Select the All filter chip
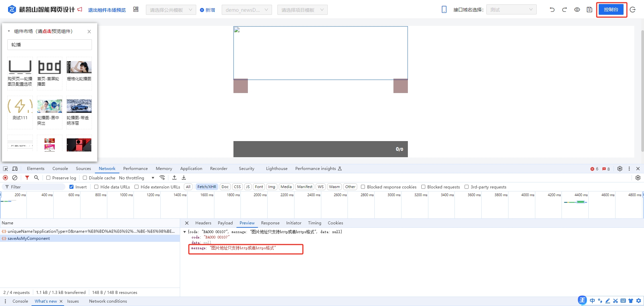This screenshot has height=306, width=644. 188,187
